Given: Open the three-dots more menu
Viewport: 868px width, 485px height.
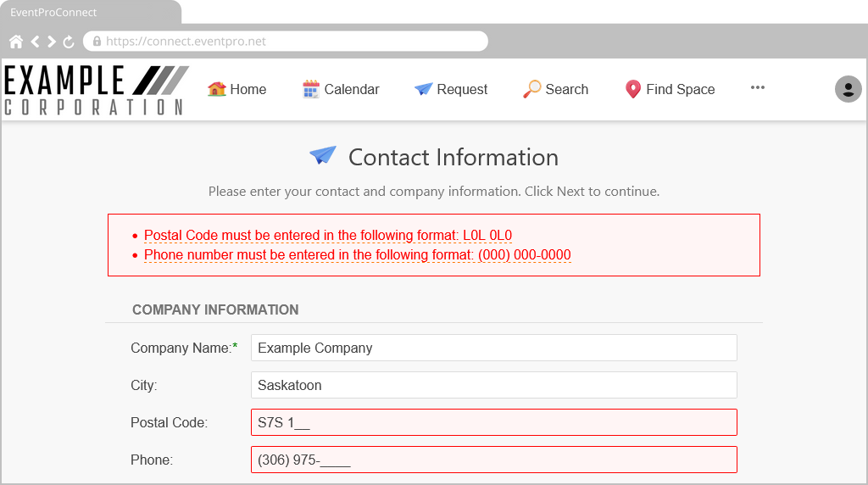Looking at the screenshot, I should [x=757, y=87].
